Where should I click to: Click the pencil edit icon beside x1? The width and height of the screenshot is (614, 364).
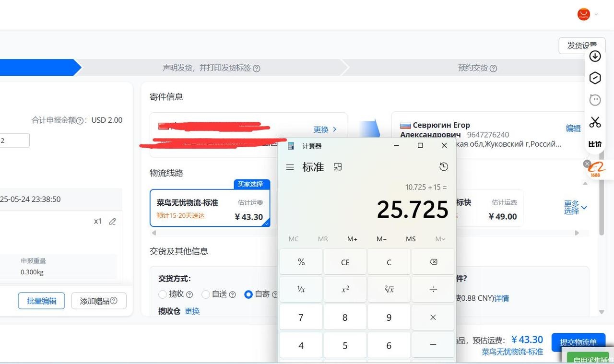point(112,221)
